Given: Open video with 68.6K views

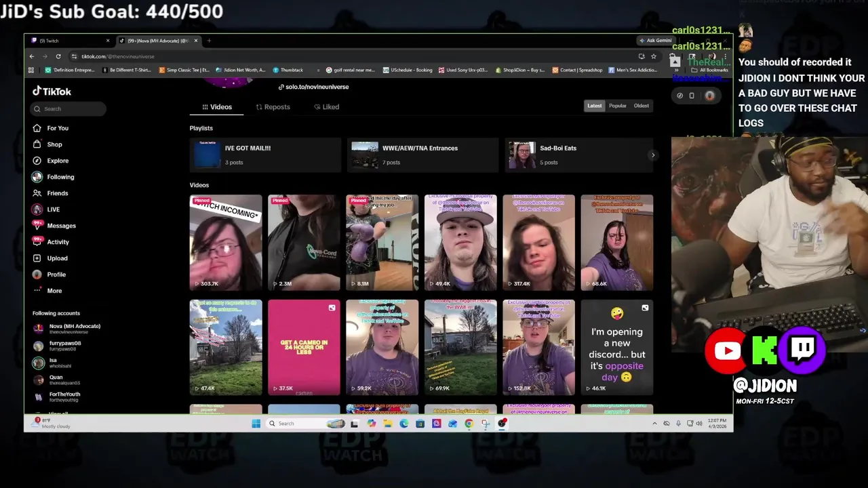Looking at the screenshot, I should 617,242.
